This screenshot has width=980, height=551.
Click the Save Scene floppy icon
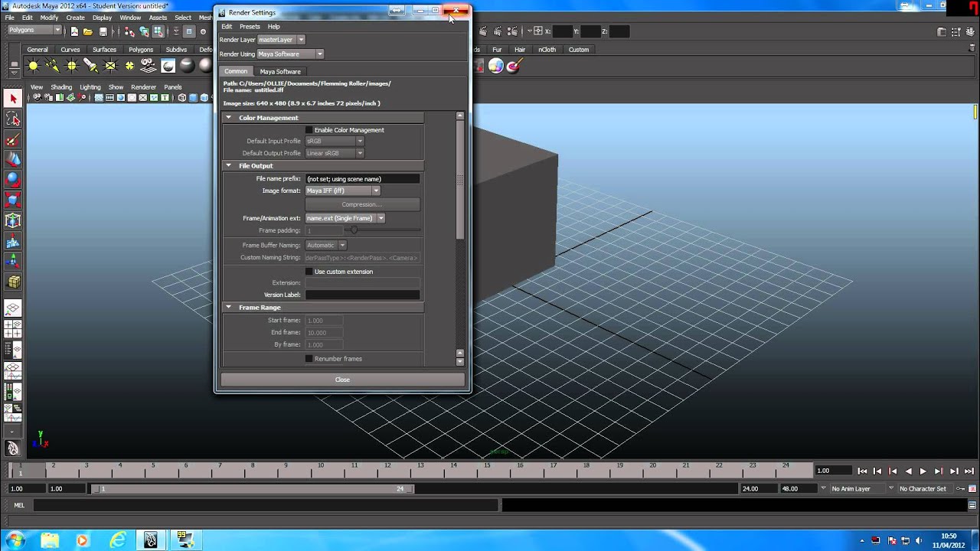pyautogui.click(x=103, y=31)
